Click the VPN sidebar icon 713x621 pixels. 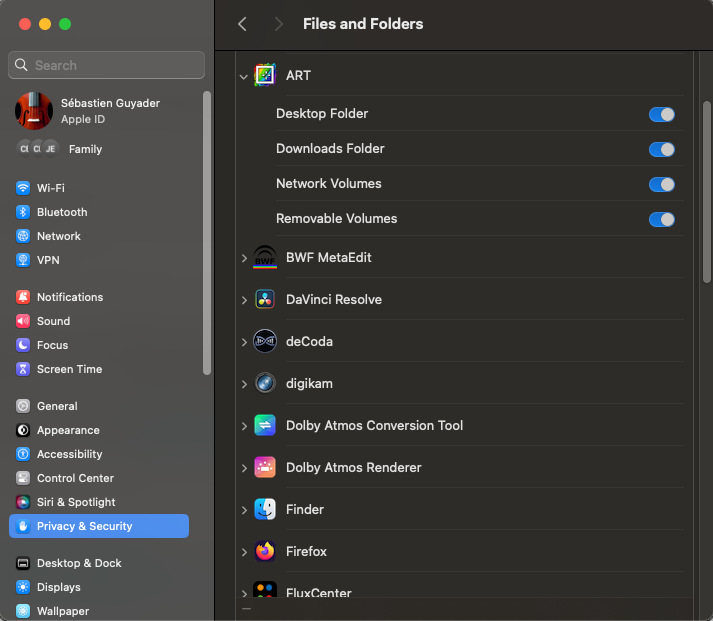(x=23, y=260)
